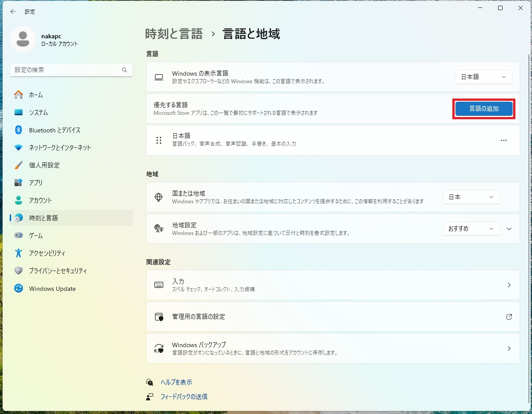The width and height of the screenshot is (532, 414).
Task: Select Bluetooth とデバイス in the sidebar
Action: (x=55, y=130)
